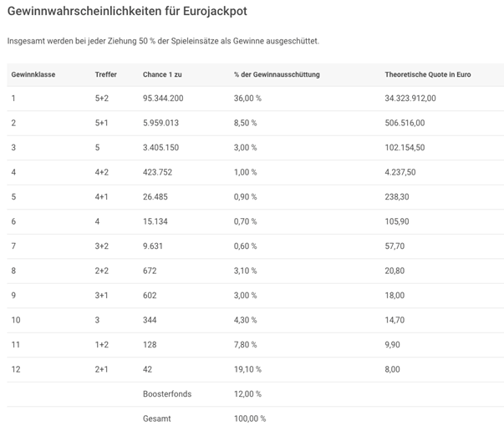Click the Gesamt row label
504x431 pixels.
[157, 418]
